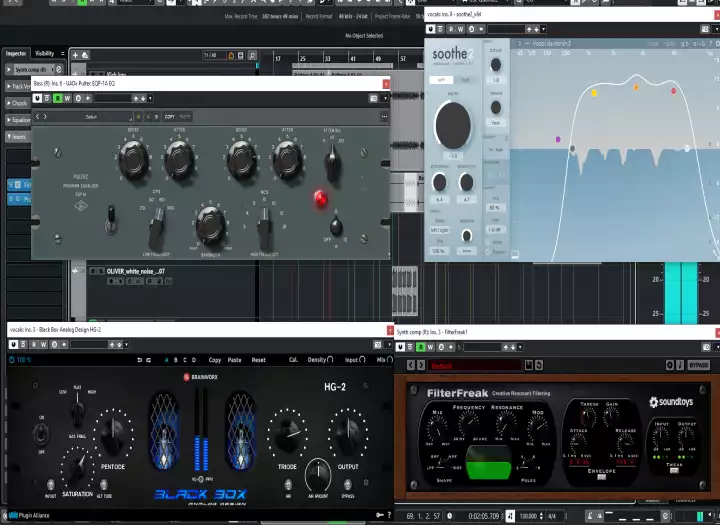The width and height of the screenshot is (720, 525).
Task: Click the Pultec bandwidth knob
Action: click(x=210, y=225)
